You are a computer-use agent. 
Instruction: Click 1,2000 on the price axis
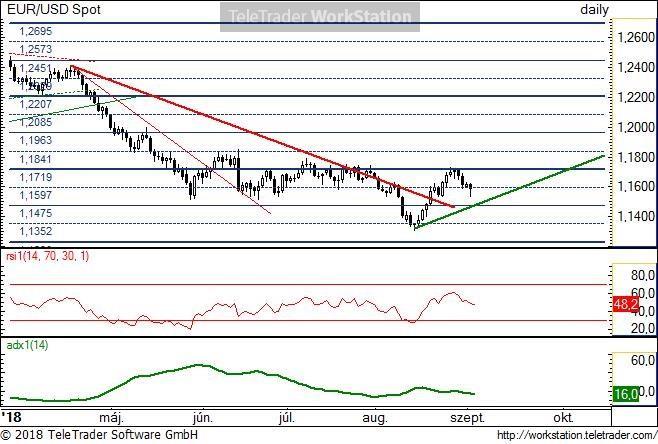coord(636,127)
